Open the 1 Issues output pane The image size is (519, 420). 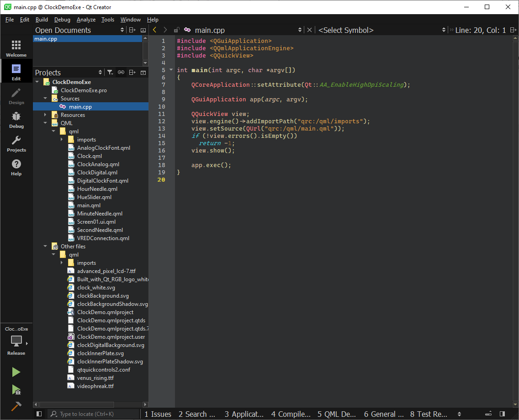click(158, 414)
